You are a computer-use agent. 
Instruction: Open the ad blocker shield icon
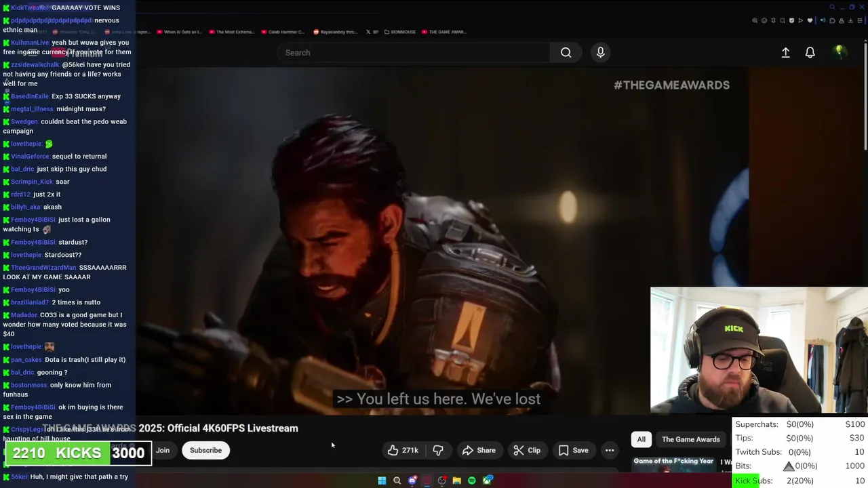pos(791,20)
